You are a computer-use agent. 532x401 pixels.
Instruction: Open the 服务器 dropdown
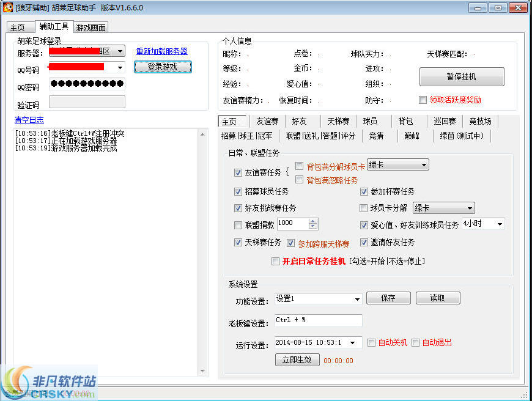tap(120, 51)
